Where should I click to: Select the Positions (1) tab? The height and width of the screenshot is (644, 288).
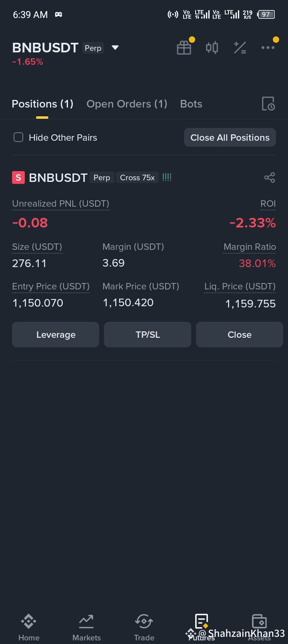pyautogui.click(x=42, y=104)
